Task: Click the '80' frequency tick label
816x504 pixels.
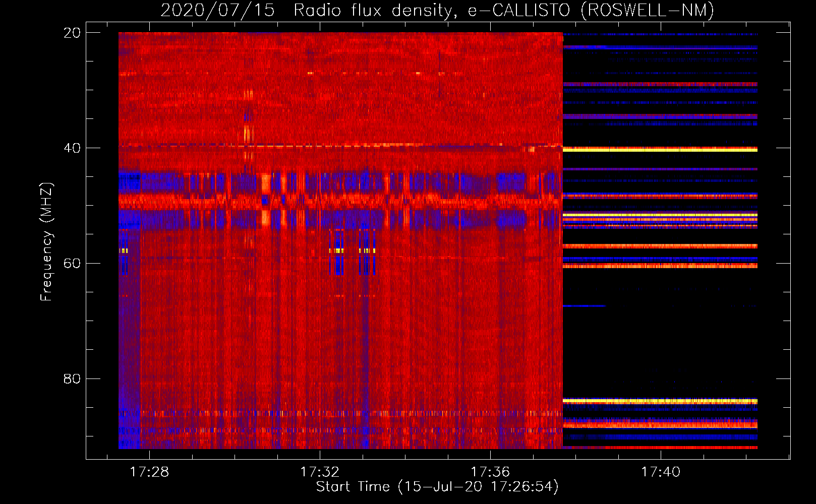Action: point(72,379)
